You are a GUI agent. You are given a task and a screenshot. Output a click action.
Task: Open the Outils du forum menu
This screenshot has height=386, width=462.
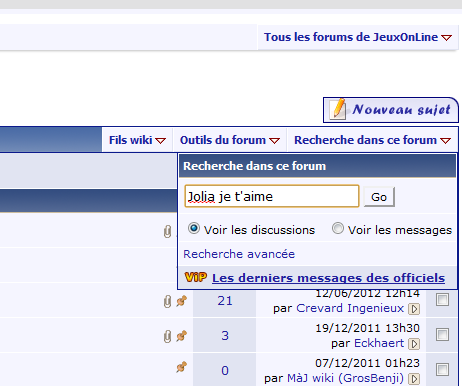(230, 140)
